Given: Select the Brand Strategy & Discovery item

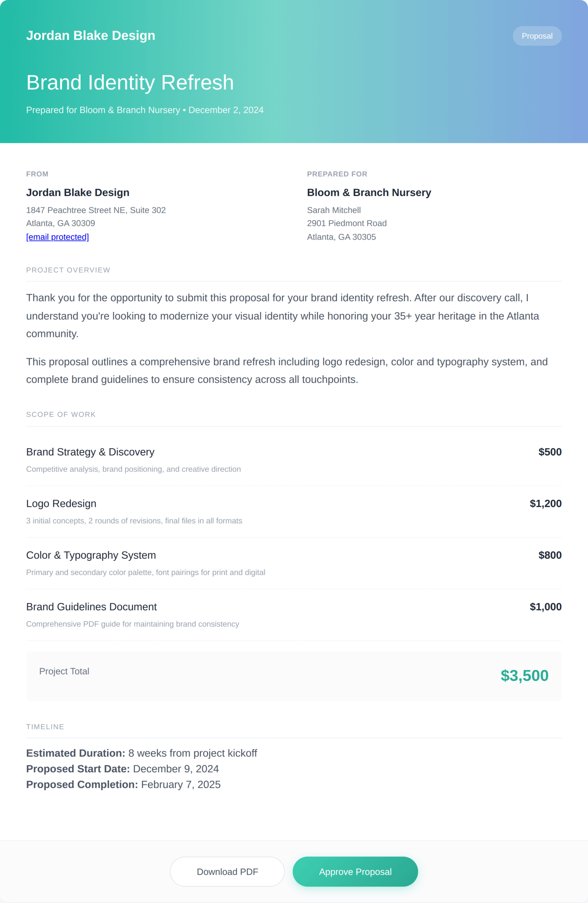Looking at the screenshot, I should click(90, 452).
